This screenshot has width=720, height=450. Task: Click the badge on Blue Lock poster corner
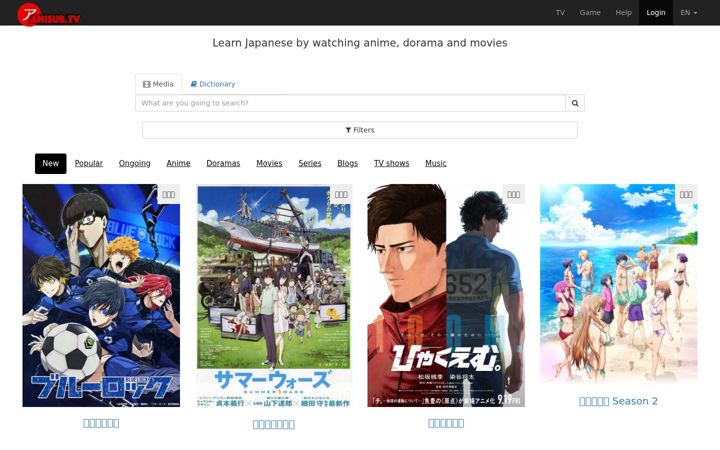coord(169,195)
